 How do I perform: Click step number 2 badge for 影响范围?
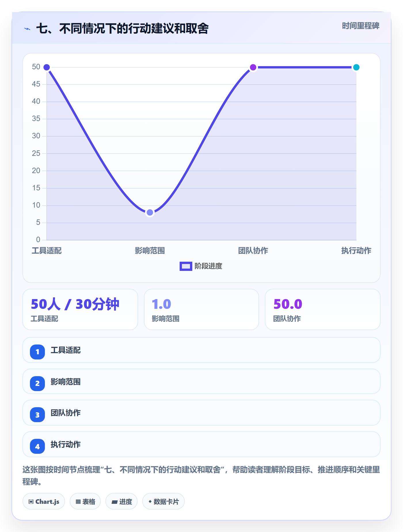pyautogui.click(x=37, y=383)
